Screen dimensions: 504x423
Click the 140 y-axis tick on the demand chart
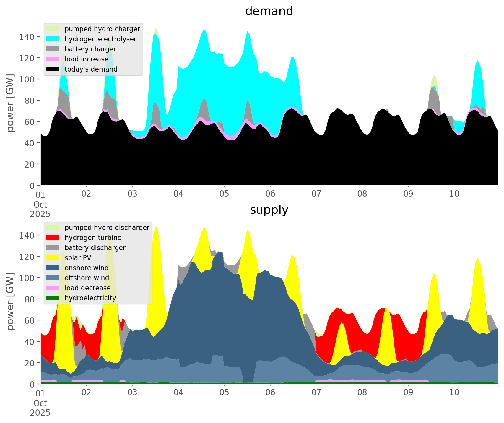pyautogui.click(x=27, y=37)
